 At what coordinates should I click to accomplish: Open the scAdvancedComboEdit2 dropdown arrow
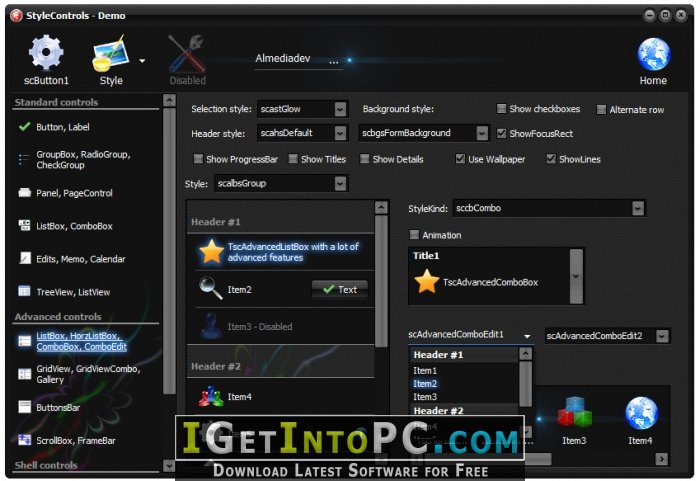tap(662, 336)
